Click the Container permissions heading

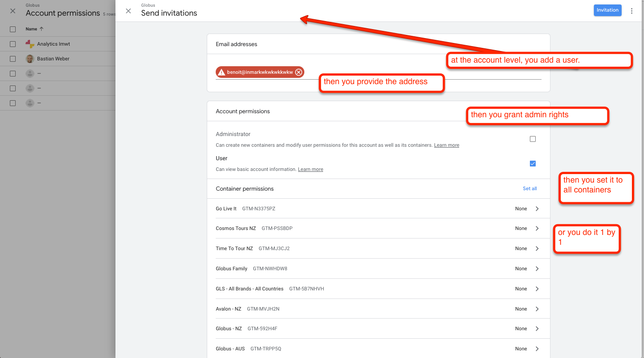[x=245, y=188]
